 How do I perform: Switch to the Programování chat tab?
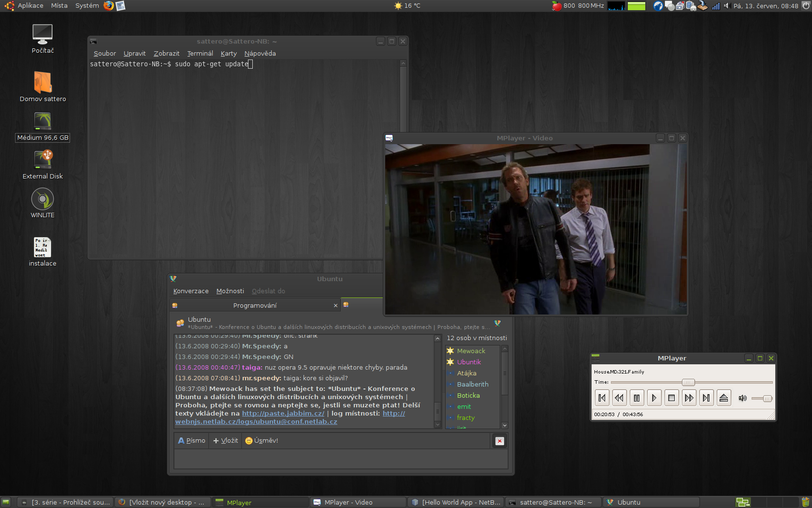255,305
